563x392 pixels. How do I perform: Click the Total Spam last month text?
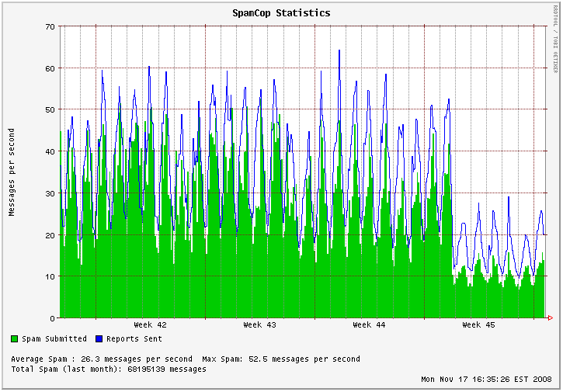coord(109,369)
